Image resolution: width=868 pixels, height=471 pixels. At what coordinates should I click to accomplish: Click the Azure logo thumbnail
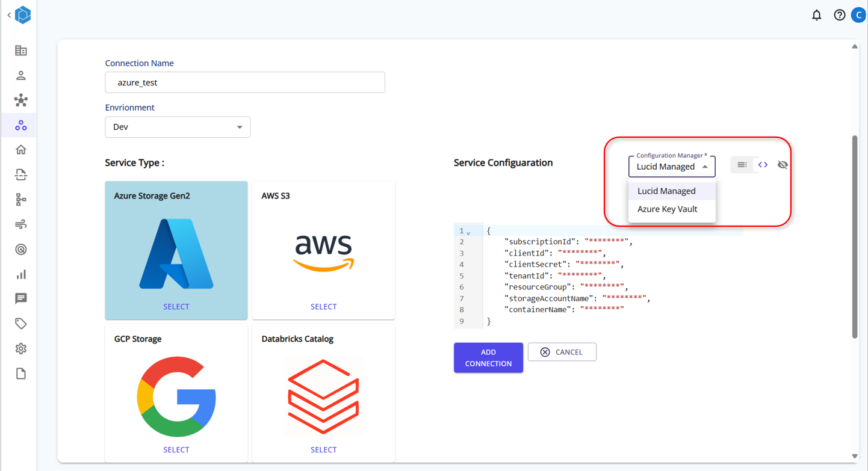176,254
